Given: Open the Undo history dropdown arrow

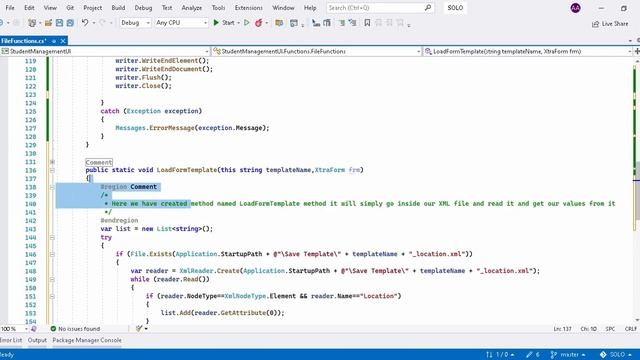Looking at the screenshot, I should [x=93, y=23].
